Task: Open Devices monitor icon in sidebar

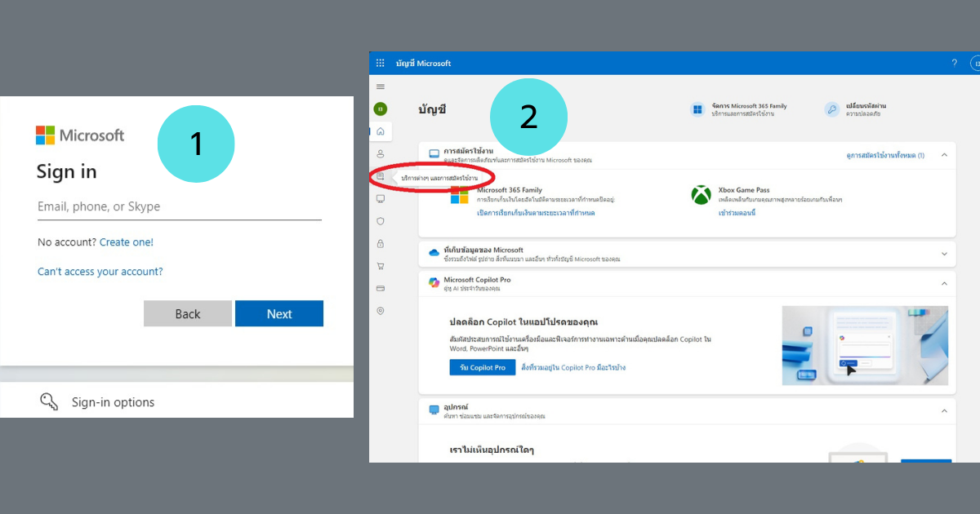Action: [381, 198]
